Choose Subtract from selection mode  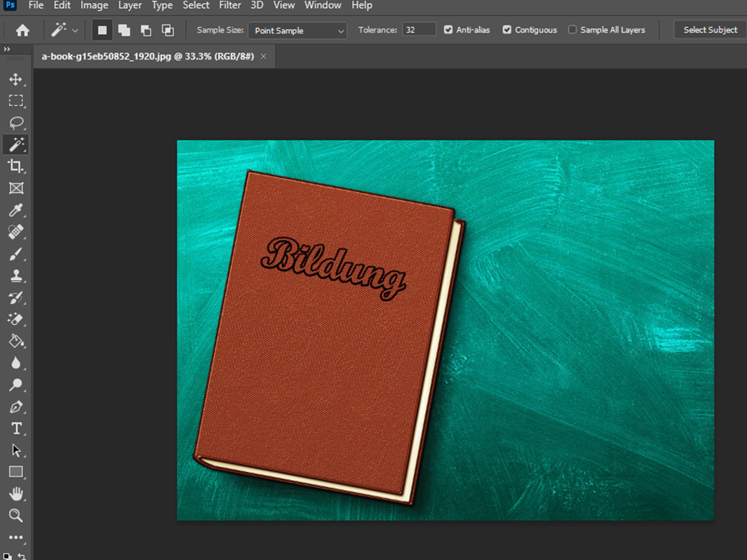point(145,30)
